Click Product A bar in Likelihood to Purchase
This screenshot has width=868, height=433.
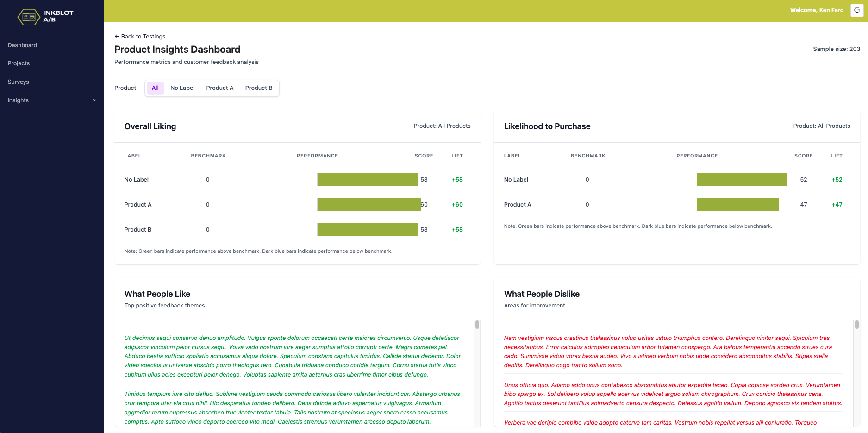737,205
